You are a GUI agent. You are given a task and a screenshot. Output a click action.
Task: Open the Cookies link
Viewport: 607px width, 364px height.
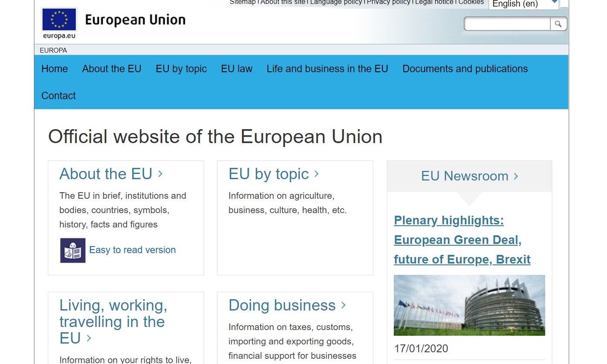(x=471, y=2)
